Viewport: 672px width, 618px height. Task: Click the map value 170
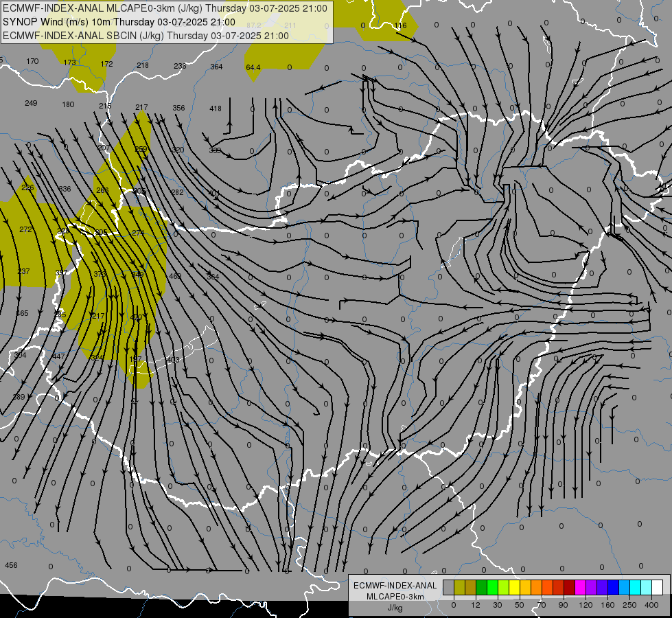click(32, 61)
